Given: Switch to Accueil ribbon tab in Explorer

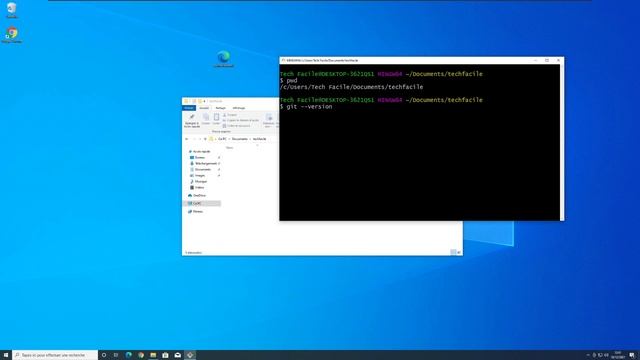Looking at the screenshot, I should 204,108.
